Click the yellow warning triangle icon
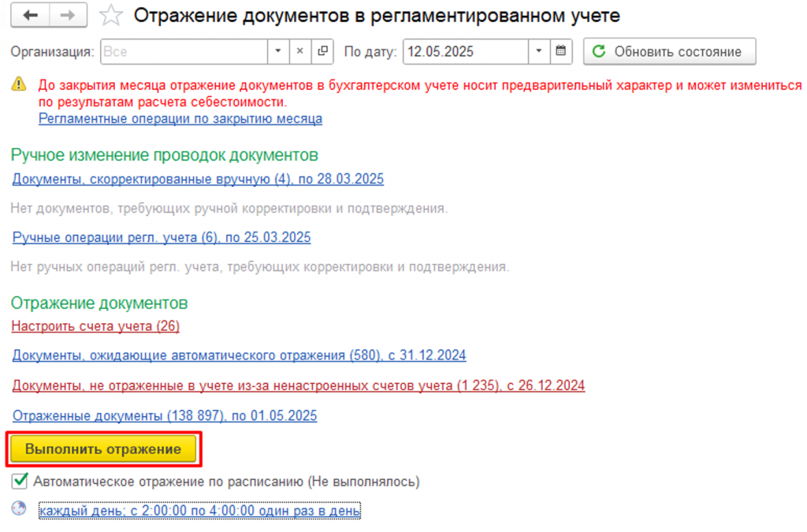 [19, 84]
